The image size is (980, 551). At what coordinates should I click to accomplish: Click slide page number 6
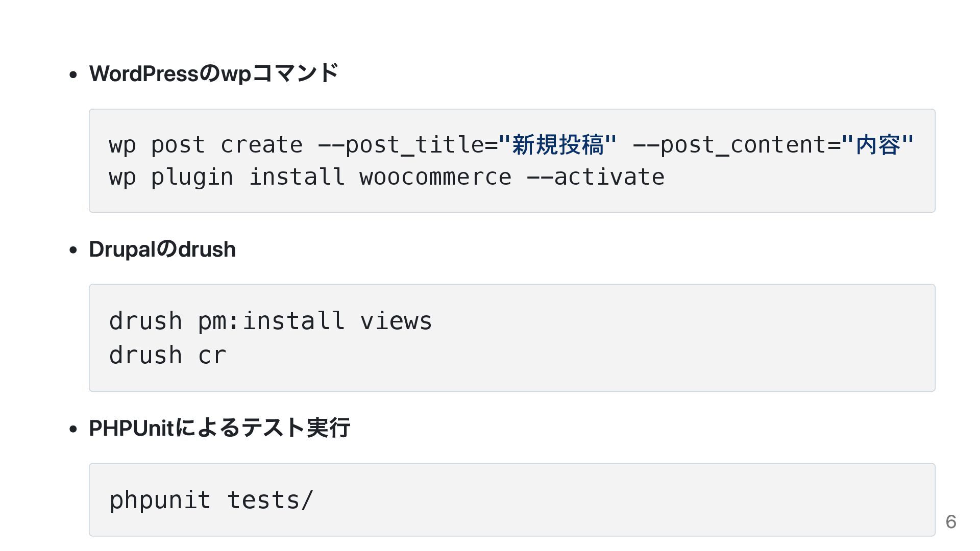coord(950,521)
